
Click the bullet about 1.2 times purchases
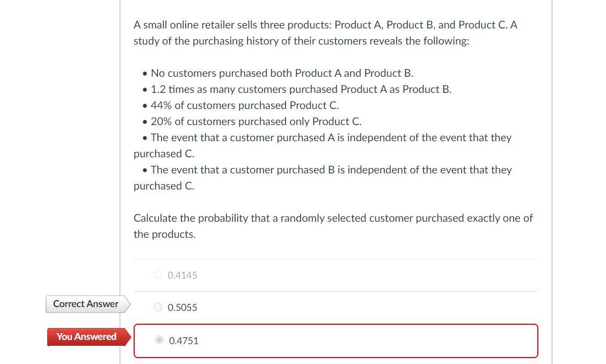pyautogui.click(x=301, y=89)
